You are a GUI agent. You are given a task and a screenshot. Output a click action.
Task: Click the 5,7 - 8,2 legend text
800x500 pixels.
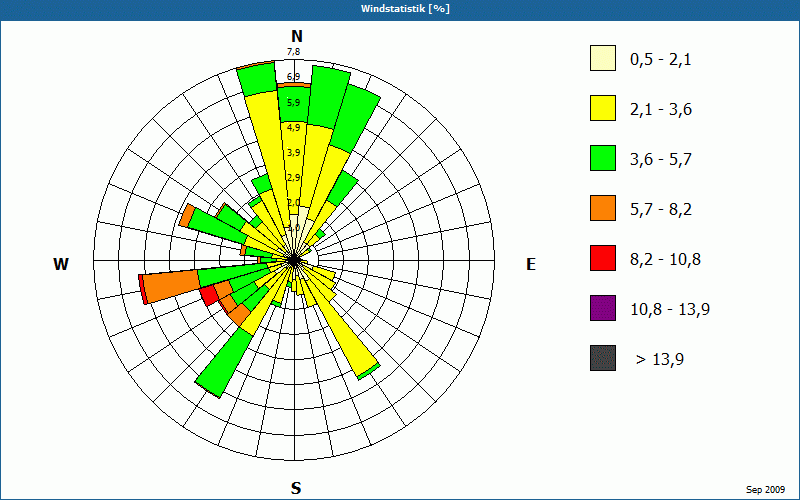[661, 210]
